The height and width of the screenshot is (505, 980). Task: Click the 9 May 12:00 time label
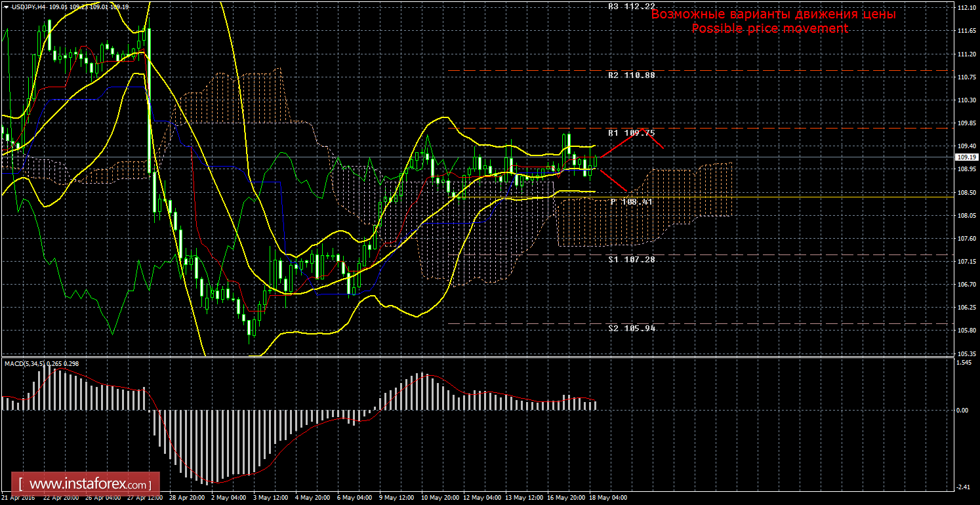397,498
